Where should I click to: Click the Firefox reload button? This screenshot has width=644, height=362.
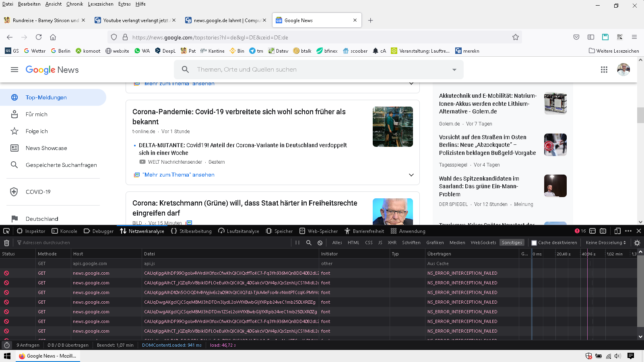39,37
